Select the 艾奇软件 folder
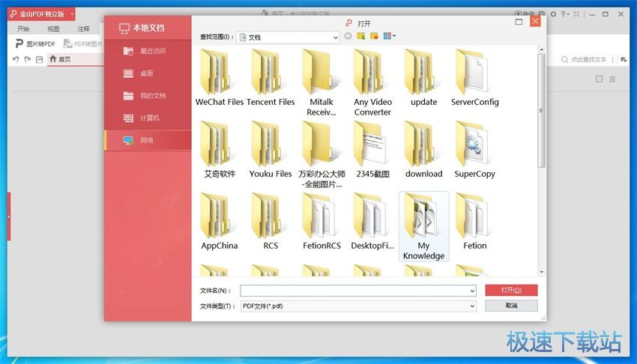Screen dimensions: 637x364 click(x=220, y=149)
